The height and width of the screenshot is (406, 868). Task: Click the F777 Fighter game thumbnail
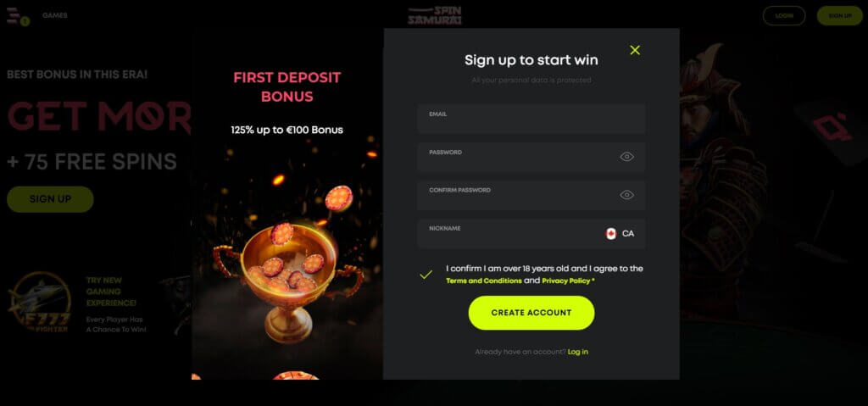40,302
